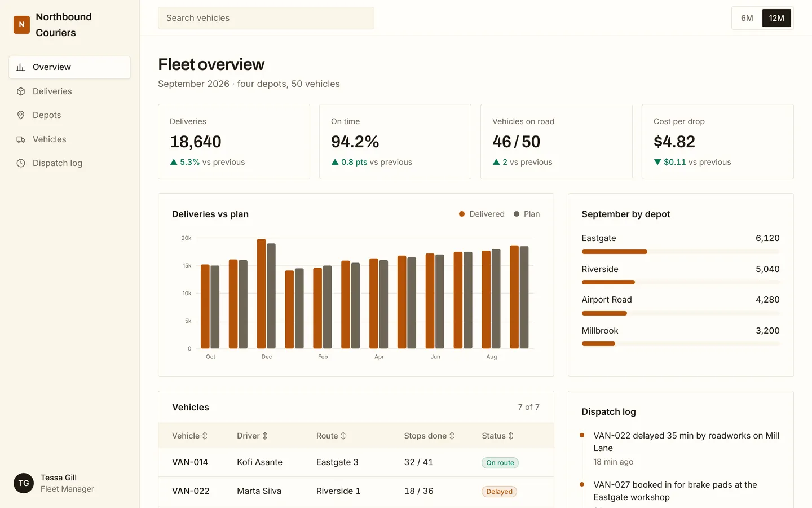Image resolution: width=812 pixels, height=508 pixels.
Task: Open the Deliveries 18,640 stat card
Action: 234,142
